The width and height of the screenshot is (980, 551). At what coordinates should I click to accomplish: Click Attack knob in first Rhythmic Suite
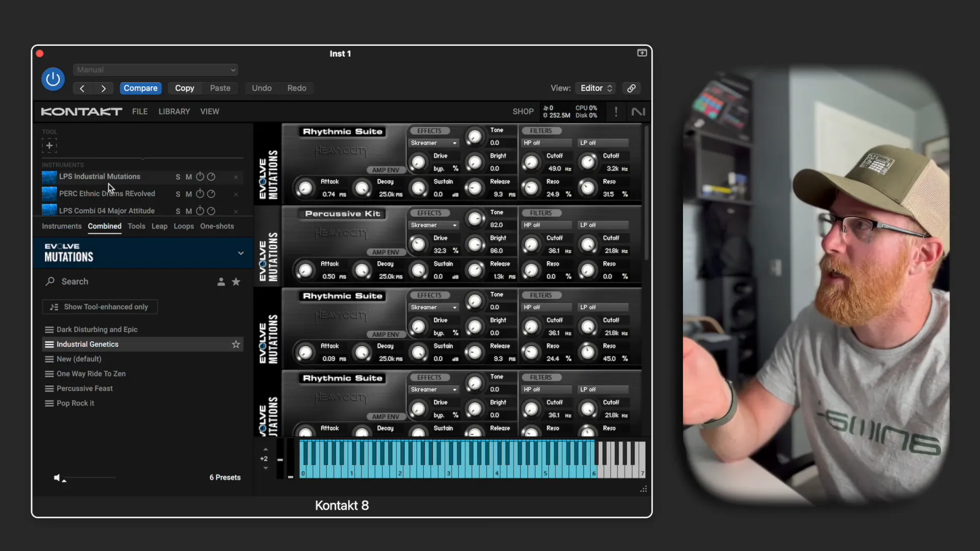(305, 188)
